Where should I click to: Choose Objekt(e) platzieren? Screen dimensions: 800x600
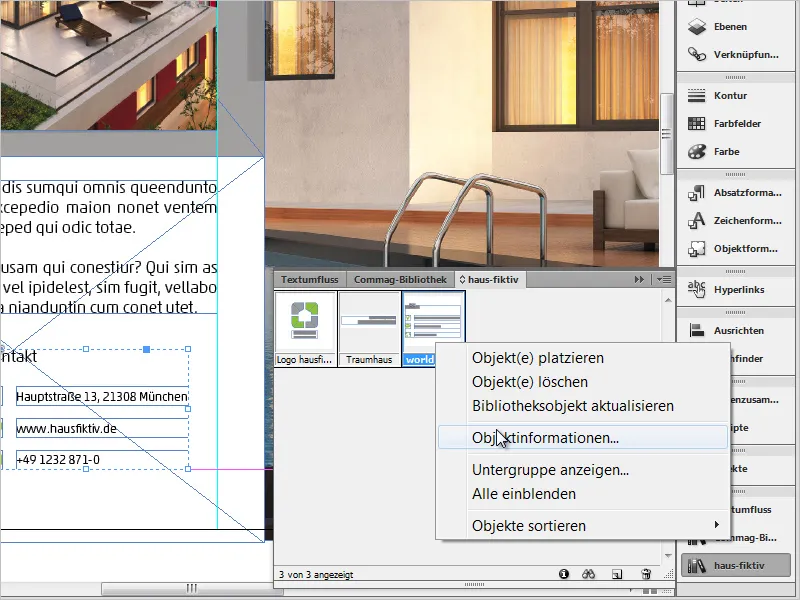tap(583, 358)
